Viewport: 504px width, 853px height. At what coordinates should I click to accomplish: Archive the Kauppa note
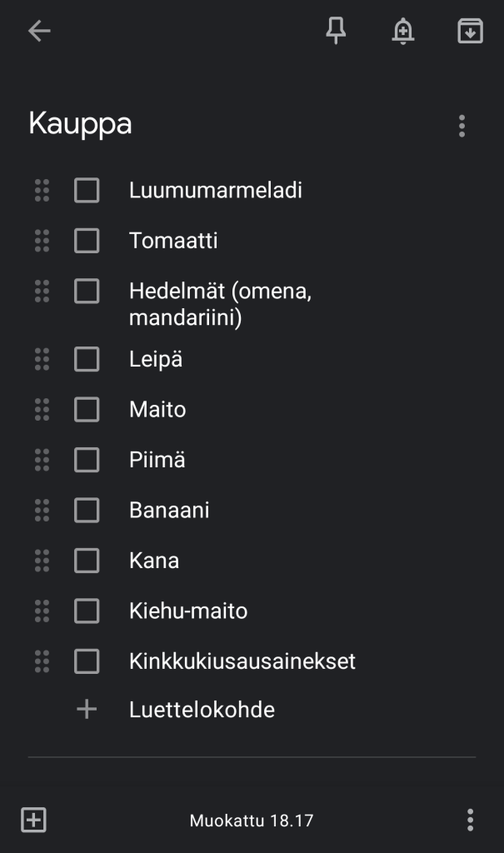point(470,32)
